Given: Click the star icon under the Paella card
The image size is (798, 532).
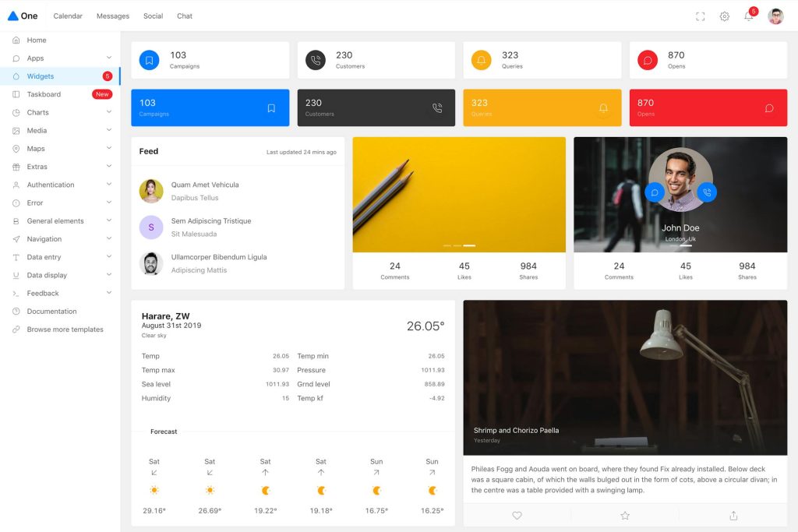Looking at the screenshot, I should pos(625,516).
